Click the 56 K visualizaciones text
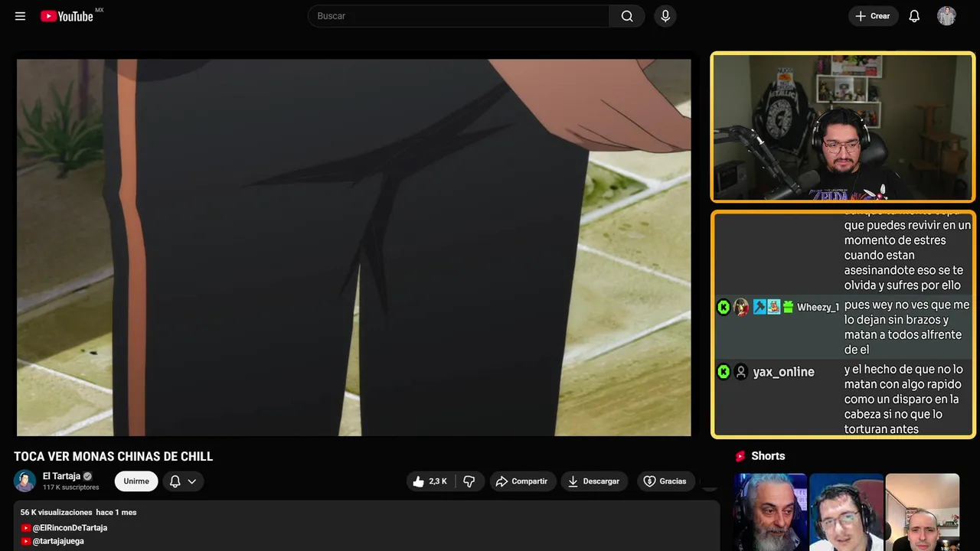The width and height of the screenshot is (980, 551). click(57, 512)
